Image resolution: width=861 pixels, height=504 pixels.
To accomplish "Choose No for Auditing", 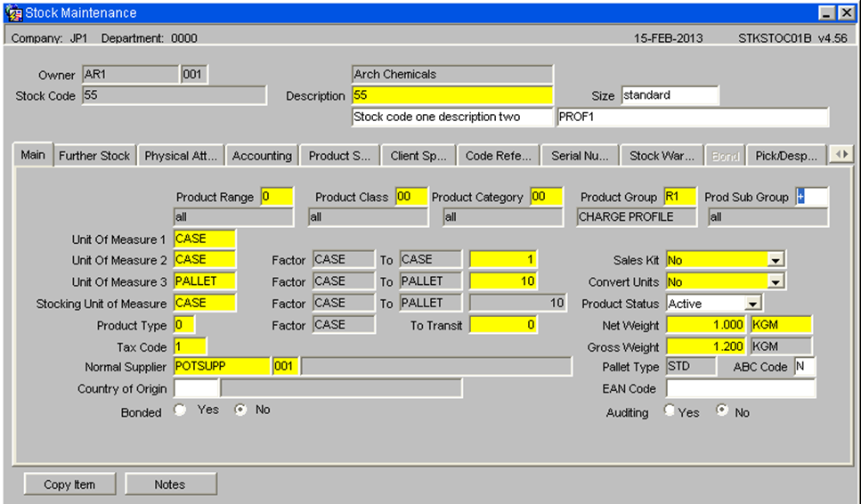I will pyautogui.click(x=722, y=411).
